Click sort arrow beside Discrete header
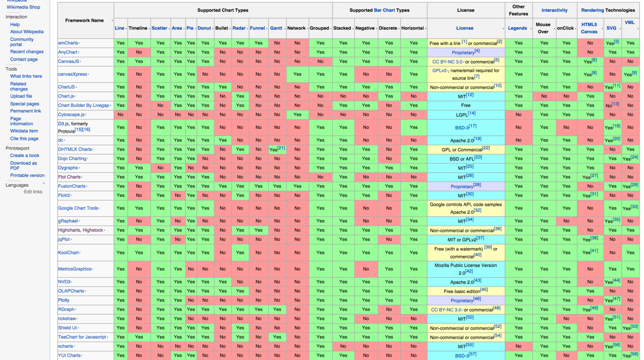The width and height of the screenshot is (644, 360). point(399,29)
